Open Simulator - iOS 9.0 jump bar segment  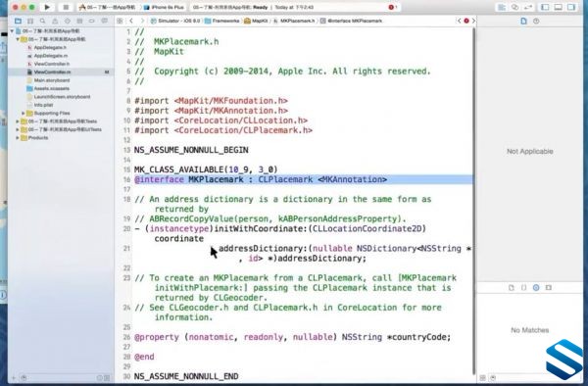pos(175,21)
